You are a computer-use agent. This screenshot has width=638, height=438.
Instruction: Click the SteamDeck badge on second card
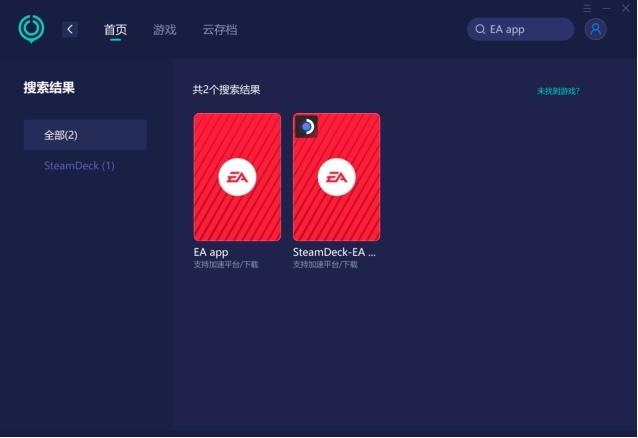pyautogui.click(x=306, y=127)
